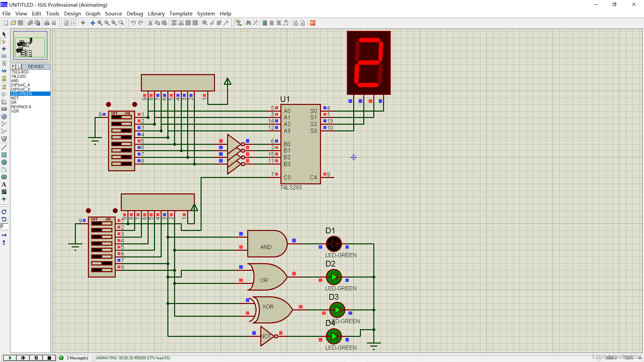
Task: Select LED-GREEN in the devices list
Action: point(21,94)
